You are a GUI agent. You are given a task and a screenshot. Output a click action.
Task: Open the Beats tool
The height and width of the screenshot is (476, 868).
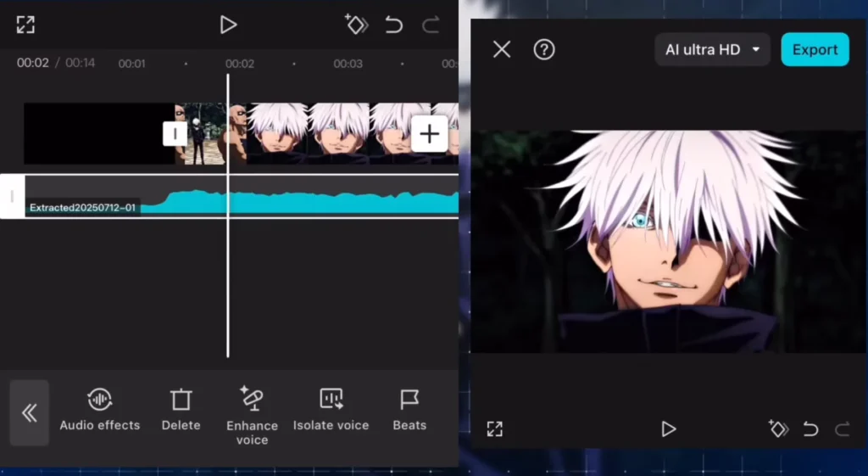tap(409, 410)
